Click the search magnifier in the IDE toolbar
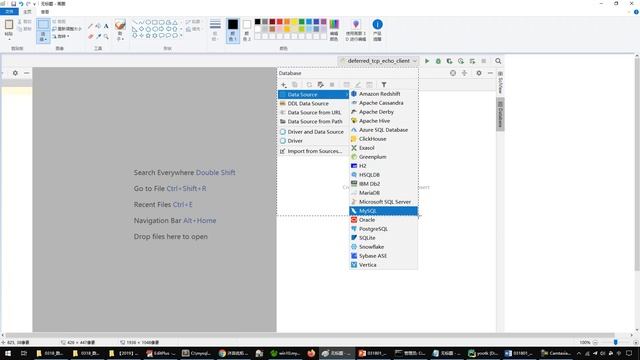The width and height of the screenshot is (640, 360). pos(498,61)
